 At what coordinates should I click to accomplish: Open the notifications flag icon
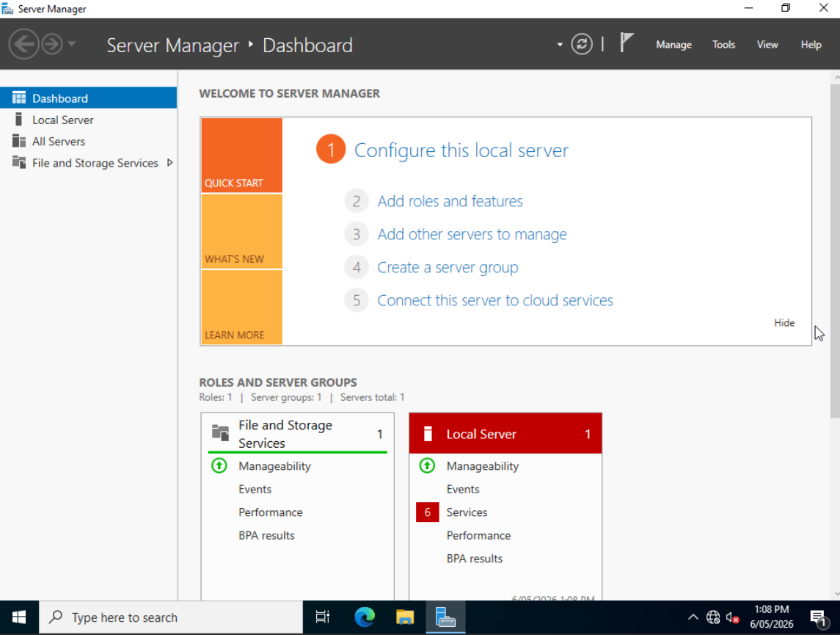pos(627,43)
